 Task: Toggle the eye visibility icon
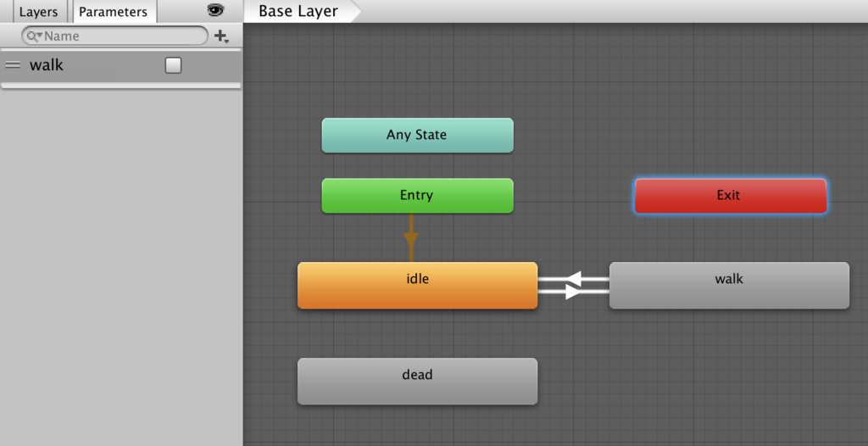click(215, 10)
